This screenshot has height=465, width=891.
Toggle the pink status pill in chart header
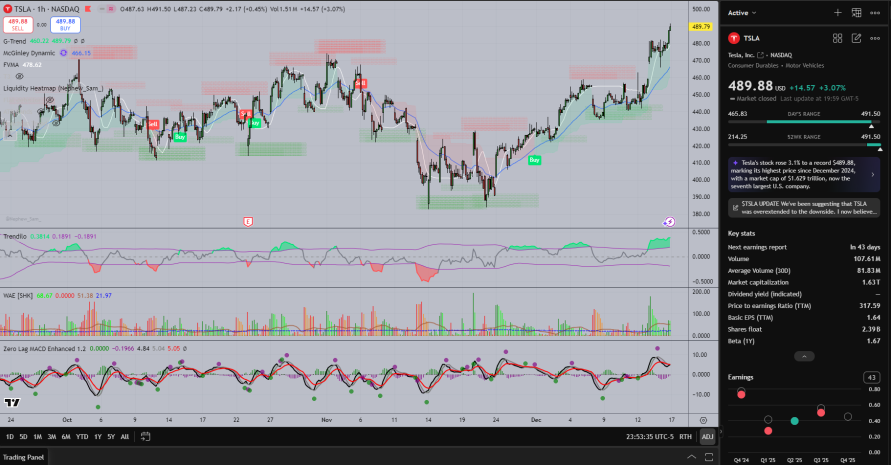(110, 9)
